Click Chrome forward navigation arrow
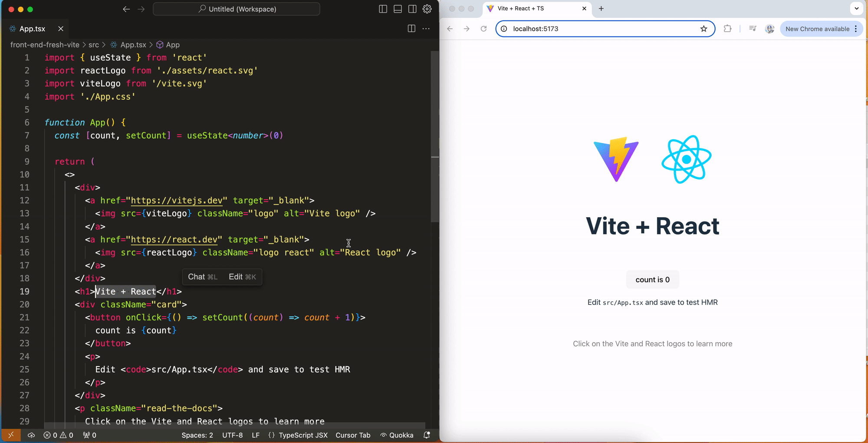The width and height of the screenshot is (868, 443). coord(467,29)
